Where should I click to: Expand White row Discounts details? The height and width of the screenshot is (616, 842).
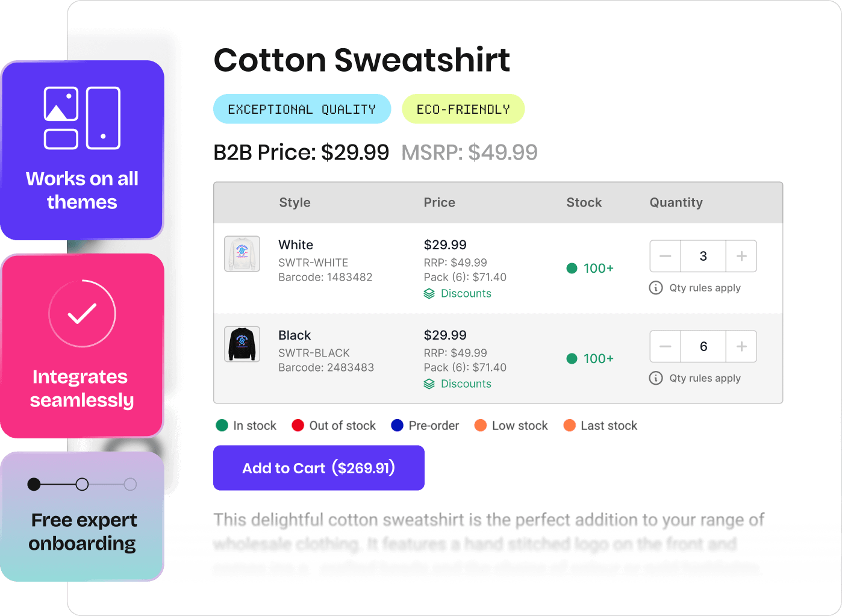[x=466, y=293]
